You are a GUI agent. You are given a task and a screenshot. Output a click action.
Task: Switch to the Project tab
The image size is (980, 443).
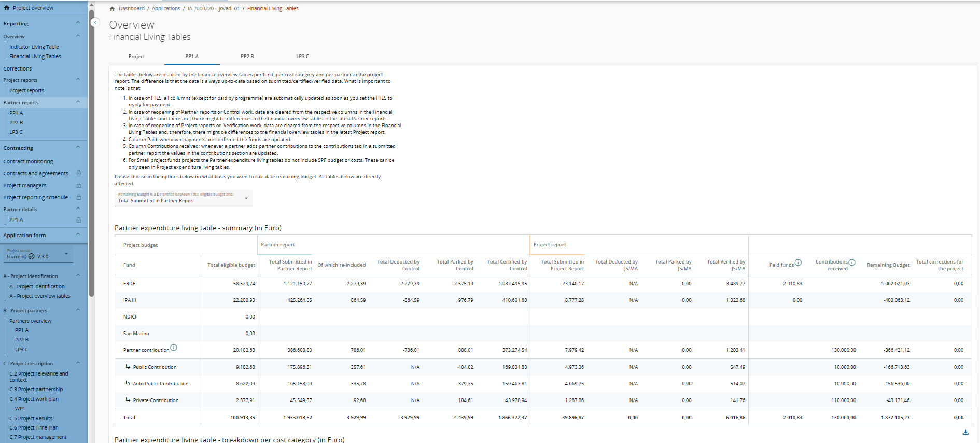tap(136, 57)
